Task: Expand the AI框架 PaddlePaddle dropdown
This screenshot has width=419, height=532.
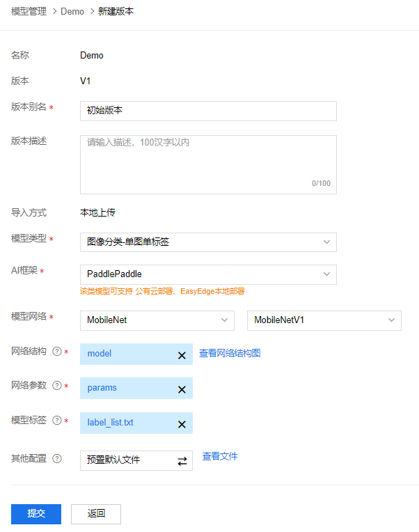Action: (x=208, y=274)
